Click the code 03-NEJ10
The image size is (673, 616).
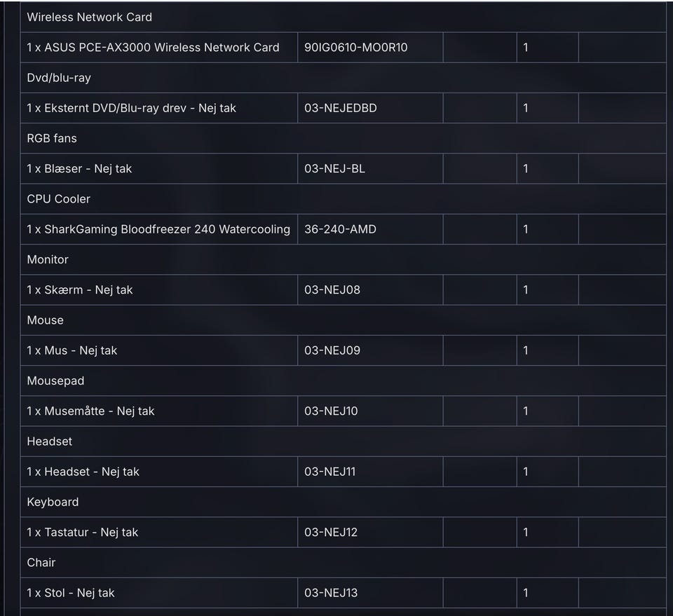point(331,411)
